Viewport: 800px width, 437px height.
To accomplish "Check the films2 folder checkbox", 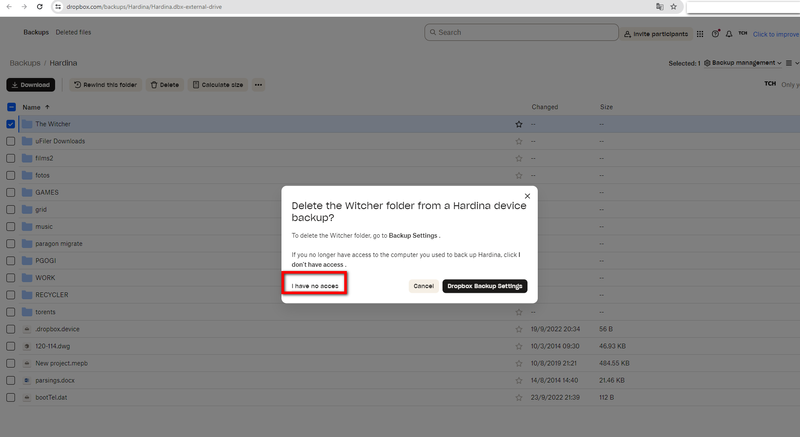I will (11, 159).
